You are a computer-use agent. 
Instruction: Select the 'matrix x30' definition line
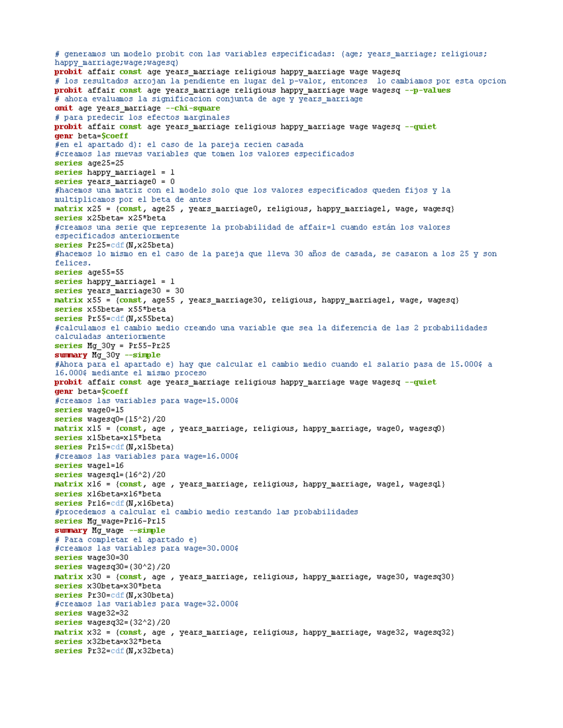coord(254,577)
